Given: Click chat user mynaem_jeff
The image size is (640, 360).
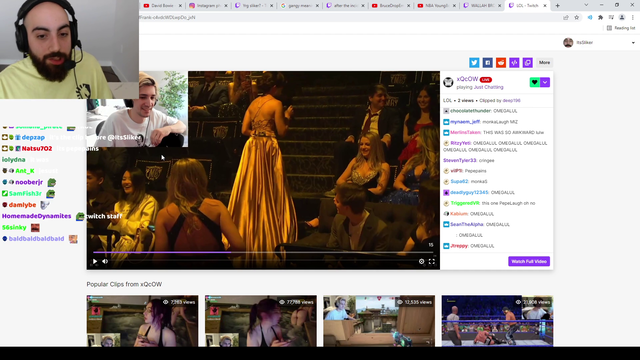Looking at the screenshot, I should [465, 122].
